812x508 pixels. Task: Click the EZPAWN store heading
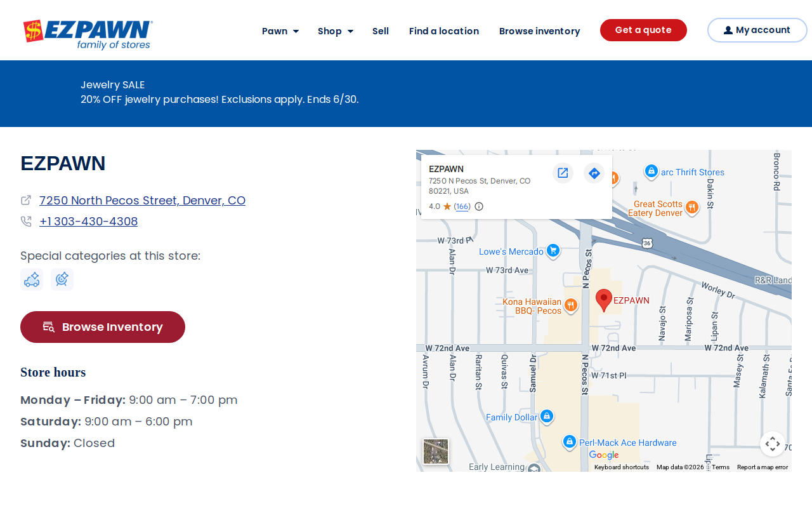point(63,163)
